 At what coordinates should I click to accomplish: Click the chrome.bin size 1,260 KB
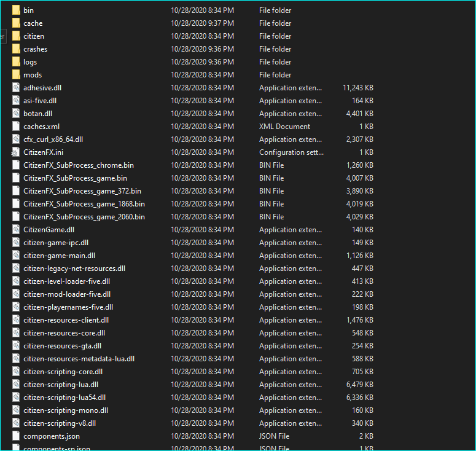click(360, 165)
